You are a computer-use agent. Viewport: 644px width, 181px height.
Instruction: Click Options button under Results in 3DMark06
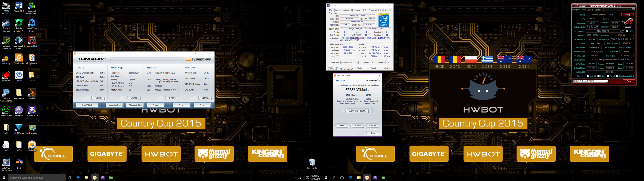click(205, 98)
